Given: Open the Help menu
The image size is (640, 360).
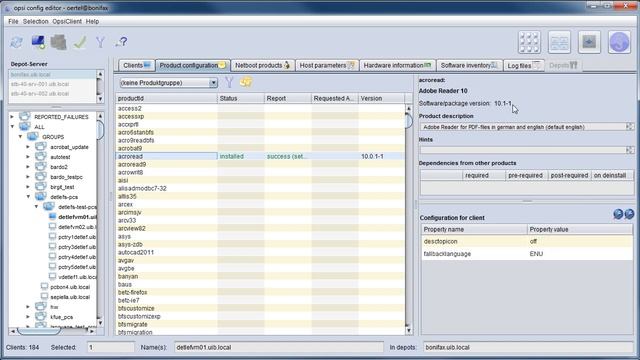Looking at the screenshot, I should point(92,21).
